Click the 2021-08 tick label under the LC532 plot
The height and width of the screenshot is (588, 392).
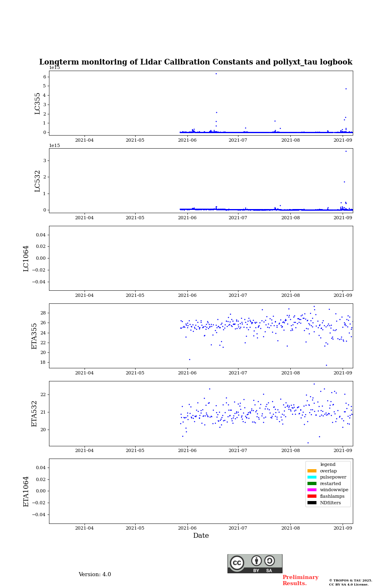click(x=290, y=218)
